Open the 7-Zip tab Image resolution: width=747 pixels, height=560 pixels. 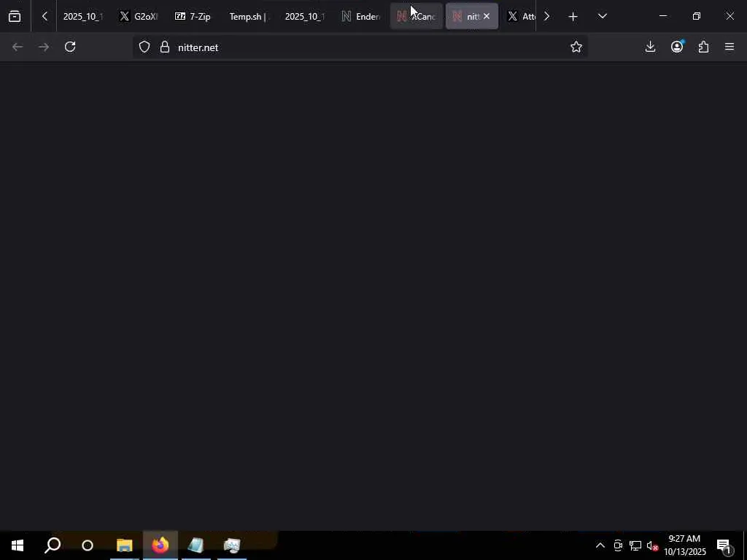194,17
